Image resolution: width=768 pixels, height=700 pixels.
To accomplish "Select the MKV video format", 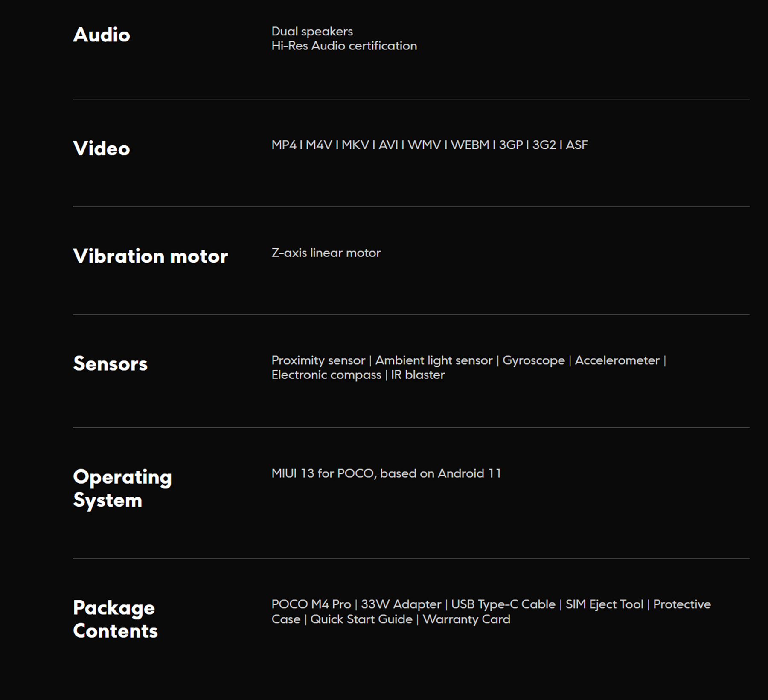I will (355, 145).
